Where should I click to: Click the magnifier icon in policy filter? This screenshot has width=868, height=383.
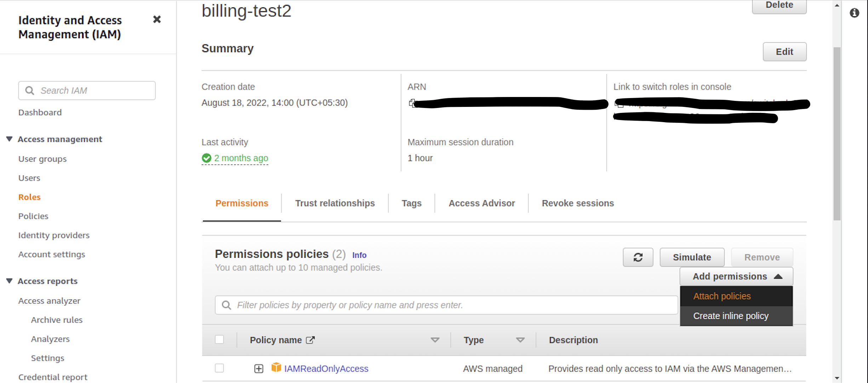227,305
